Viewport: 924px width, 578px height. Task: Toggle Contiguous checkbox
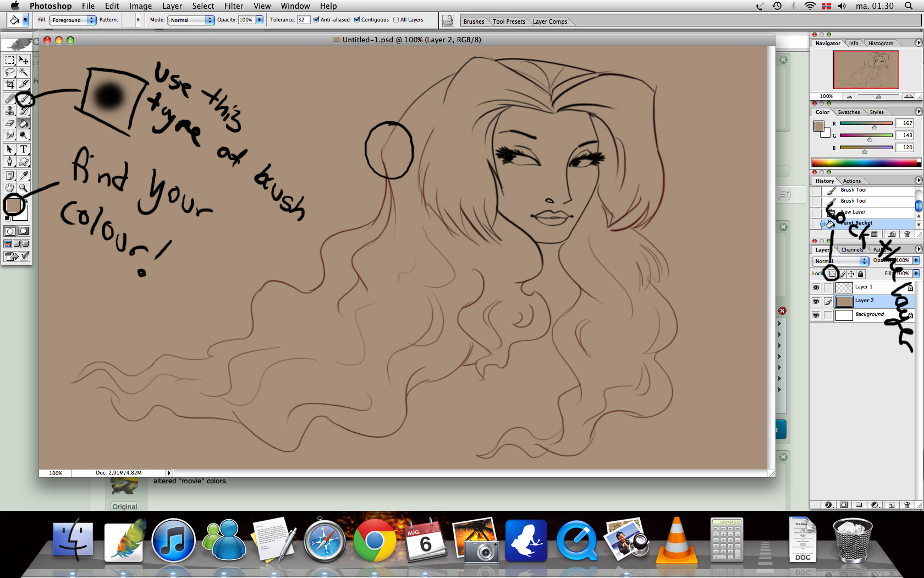pos(357,20)
